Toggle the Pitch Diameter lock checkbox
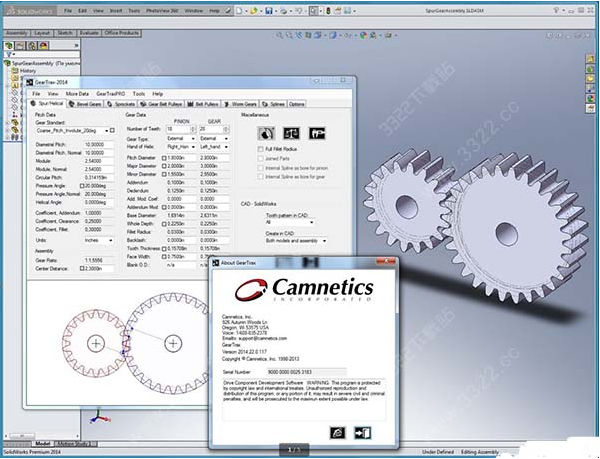Viewport: 600px width, 459px height. [164, 158]
